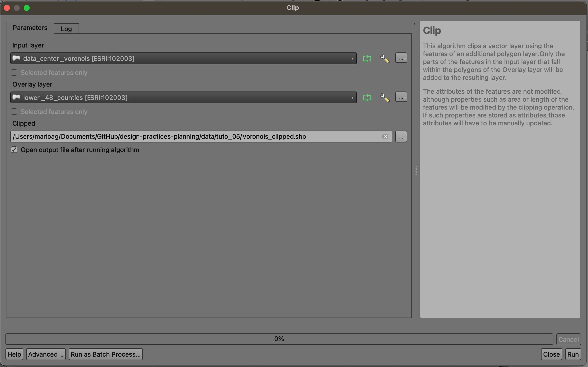Click the overlay layer refresh icon

367,97
